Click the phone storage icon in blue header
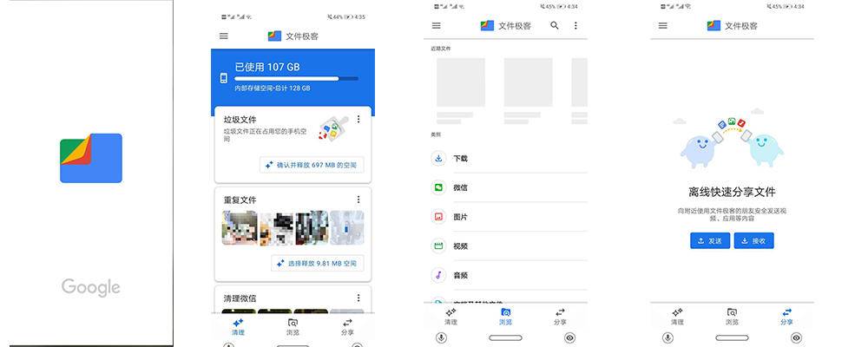 click(x=224, y=78)
